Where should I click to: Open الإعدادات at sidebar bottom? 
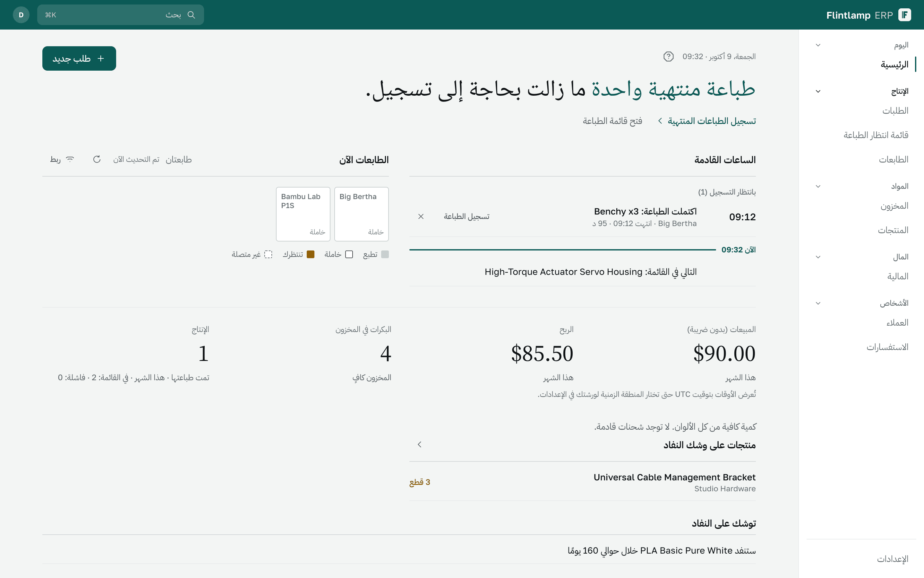[x=861, y=559]
